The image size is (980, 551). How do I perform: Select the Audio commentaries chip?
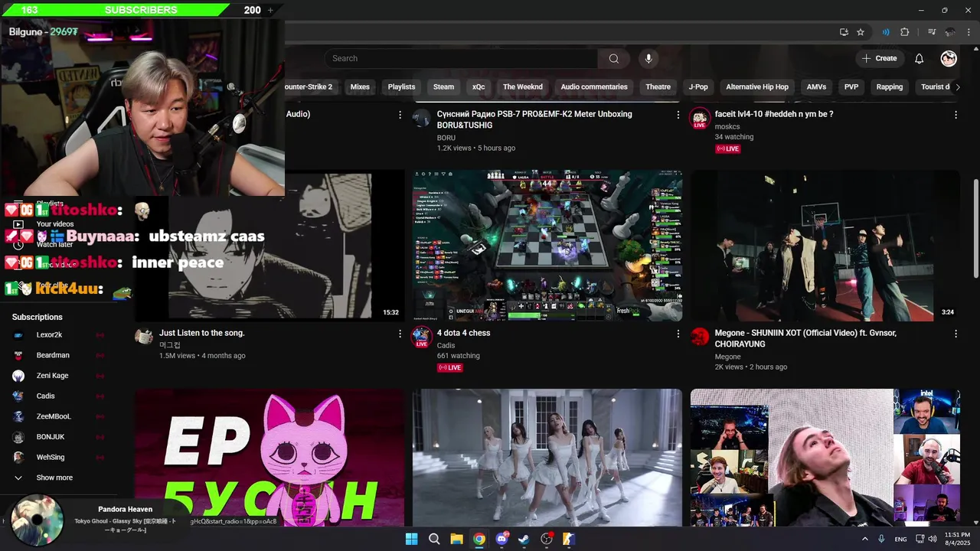tap(594, 87)
